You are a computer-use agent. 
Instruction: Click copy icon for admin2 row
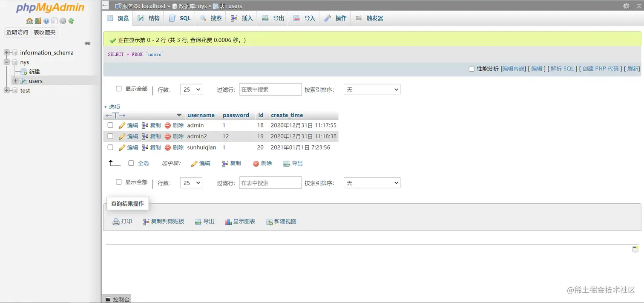[x=145, y=136]
